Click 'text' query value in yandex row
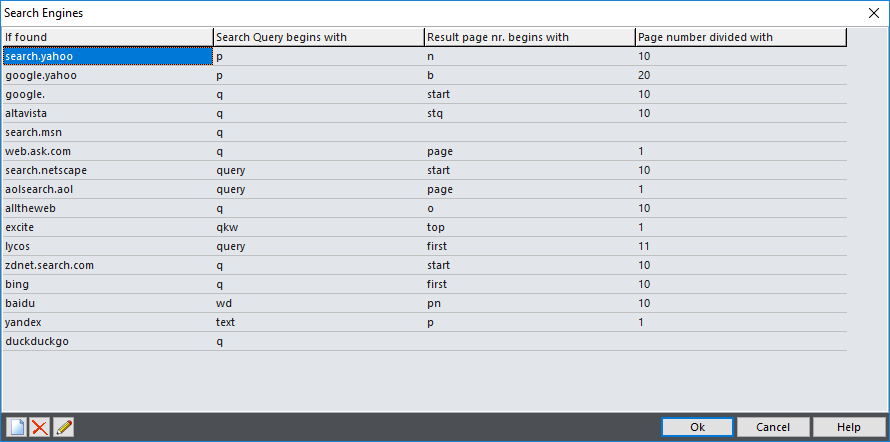The height and width of the screenshot is (442, 890). 225,322
